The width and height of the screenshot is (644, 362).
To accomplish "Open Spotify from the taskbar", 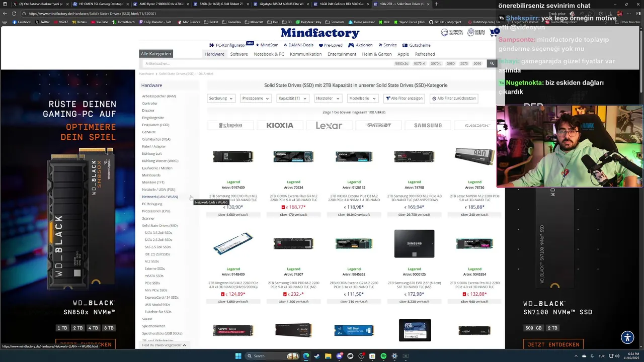I will (x=383, y=356).
